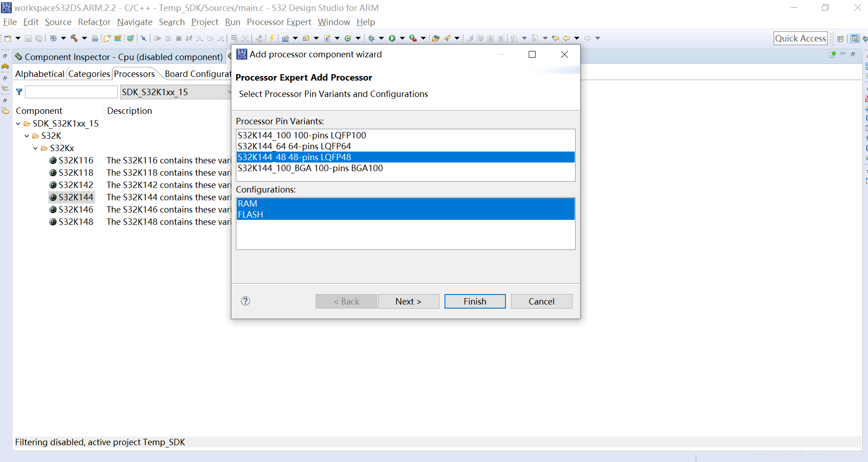Click the Skip All Breakpoints icon
The width and height of the screenshot is (868, 462).
point(143,38)
